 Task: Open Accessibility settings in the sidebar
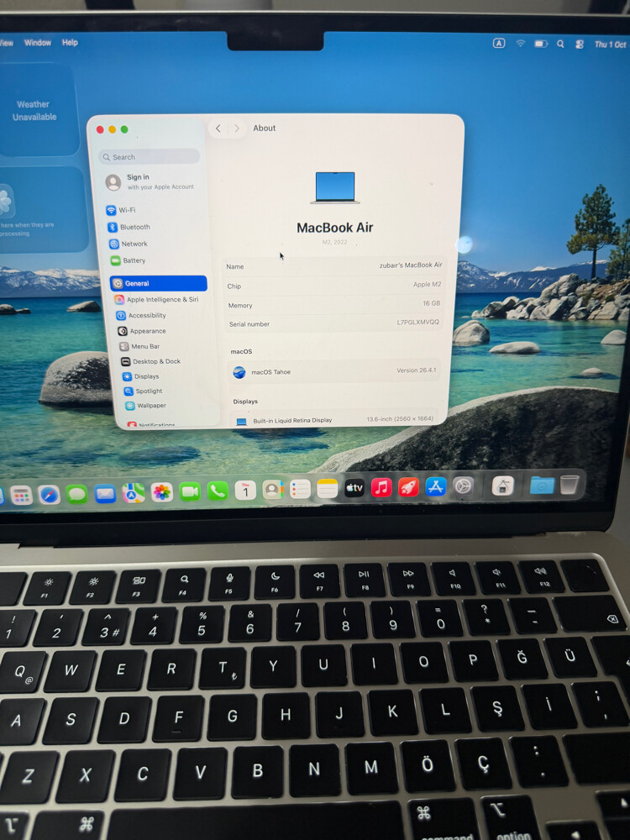141,316
